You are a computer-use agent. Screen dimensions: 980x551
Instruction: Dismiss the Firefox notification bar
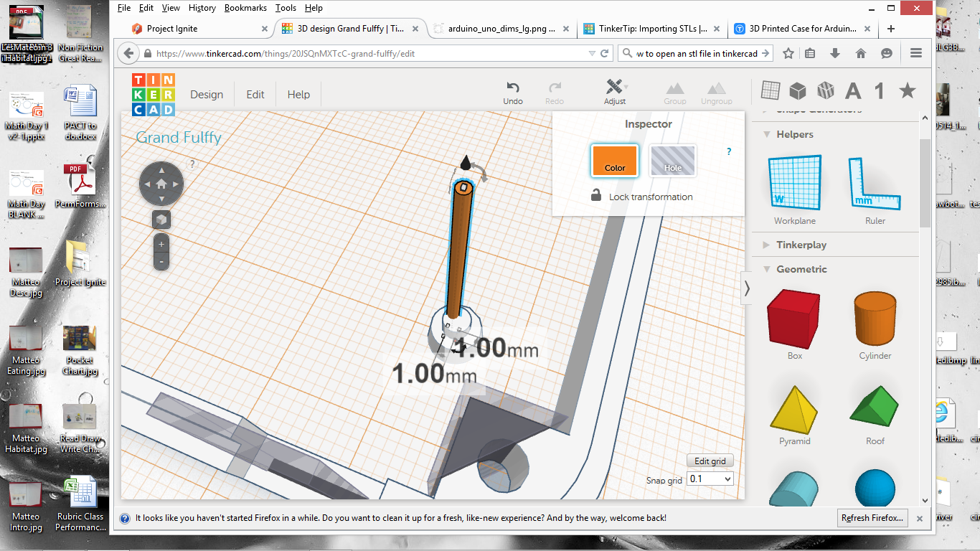(920, 518)
